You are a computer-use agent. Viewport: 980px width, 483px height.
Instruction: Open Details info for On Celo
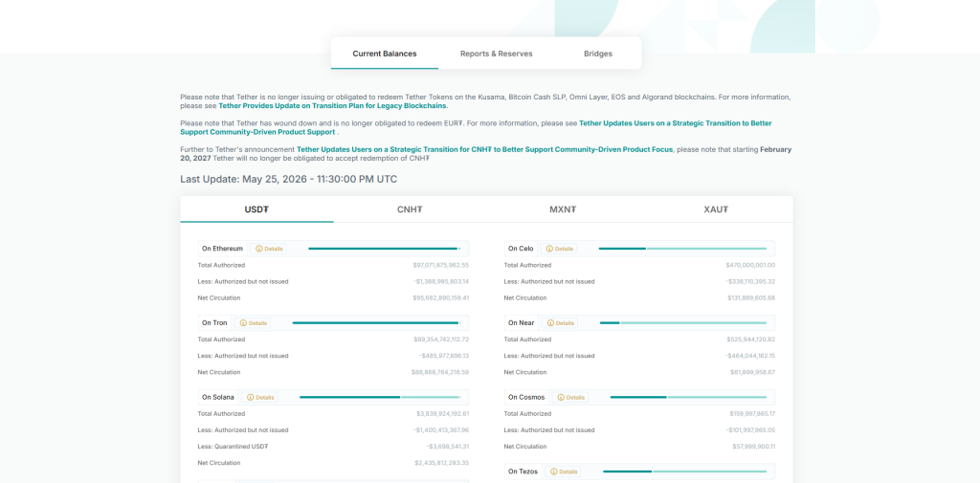click(559, 249)
